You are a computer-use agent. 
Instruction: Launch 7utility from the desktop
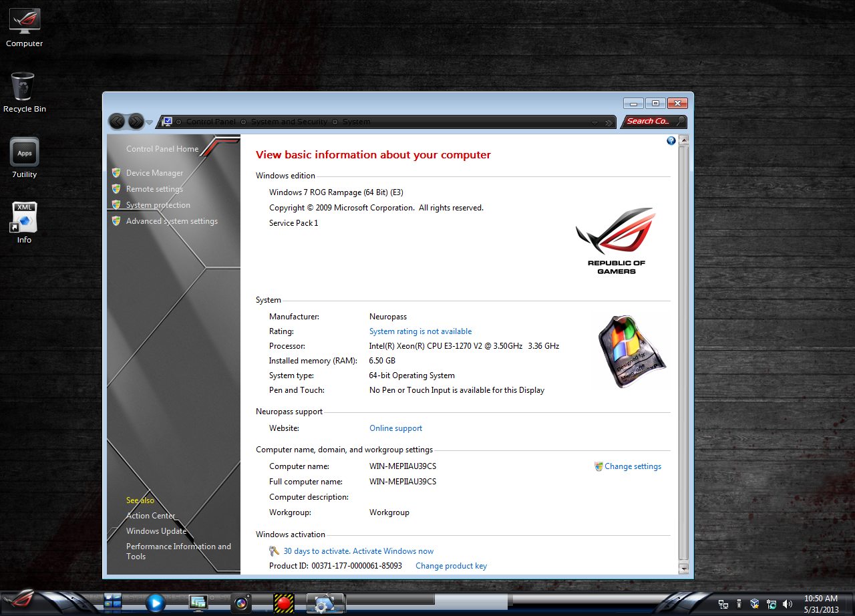point(24,152)
